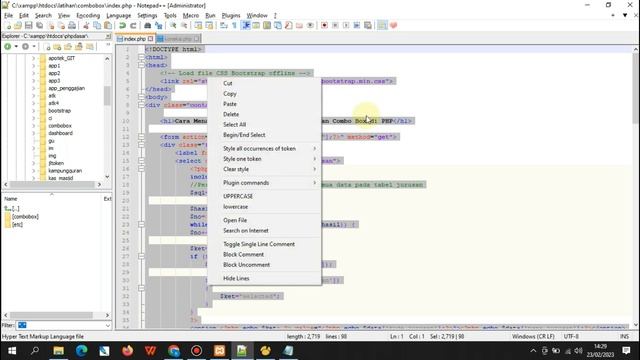Image resolution: width=640 pixels, height=360 pixels.
Task: Click the New file toolbar icon
Action: point(8,25)
